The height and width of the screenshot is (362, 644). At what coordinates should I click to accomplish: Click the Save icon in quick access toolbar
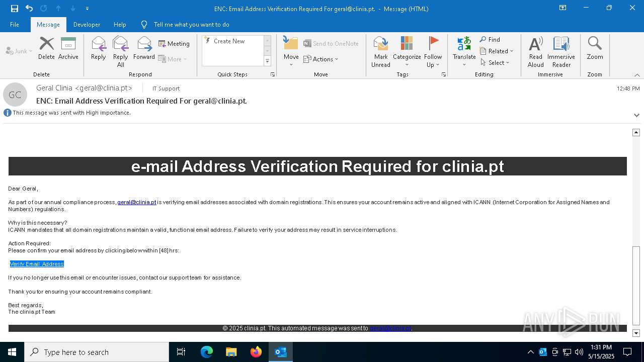coord(14,8)
